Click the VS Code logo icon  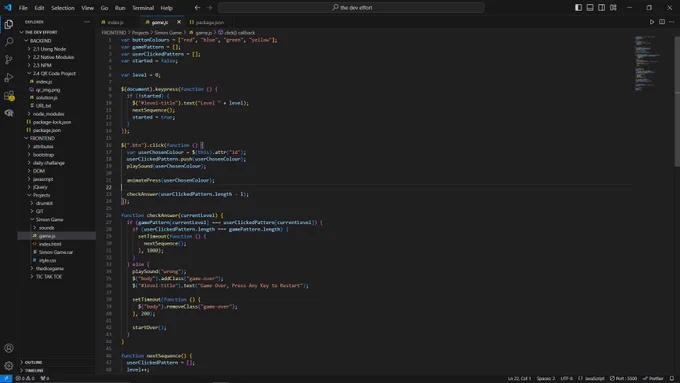tap(8, 7)
